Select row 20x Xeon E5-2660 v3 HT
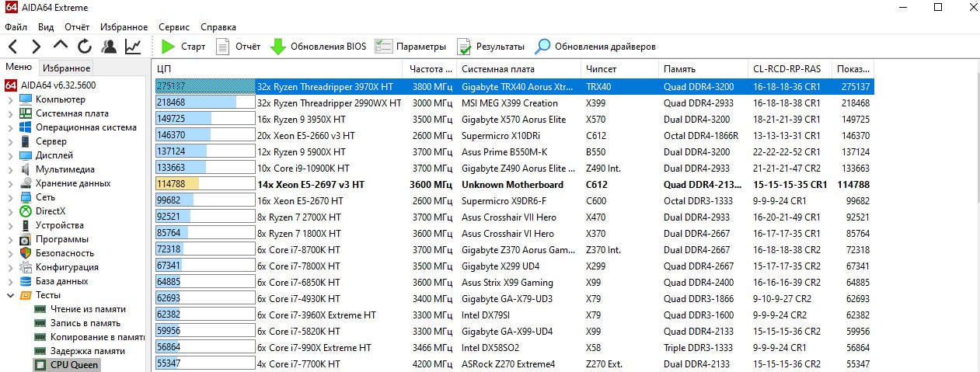 [x=513, y=135]
